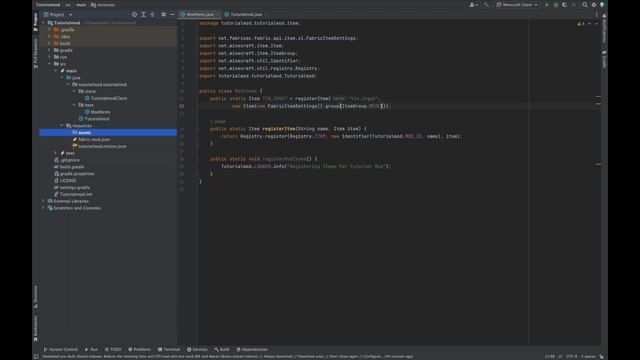
Task: Click the warning indicator in the editor
Action: [581, 24]
